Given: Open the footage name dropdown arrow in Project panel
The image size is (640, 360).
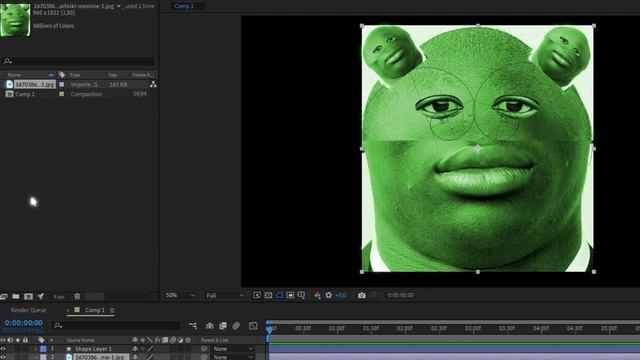Looking at the screenshot, I should (x=119, y=6).
